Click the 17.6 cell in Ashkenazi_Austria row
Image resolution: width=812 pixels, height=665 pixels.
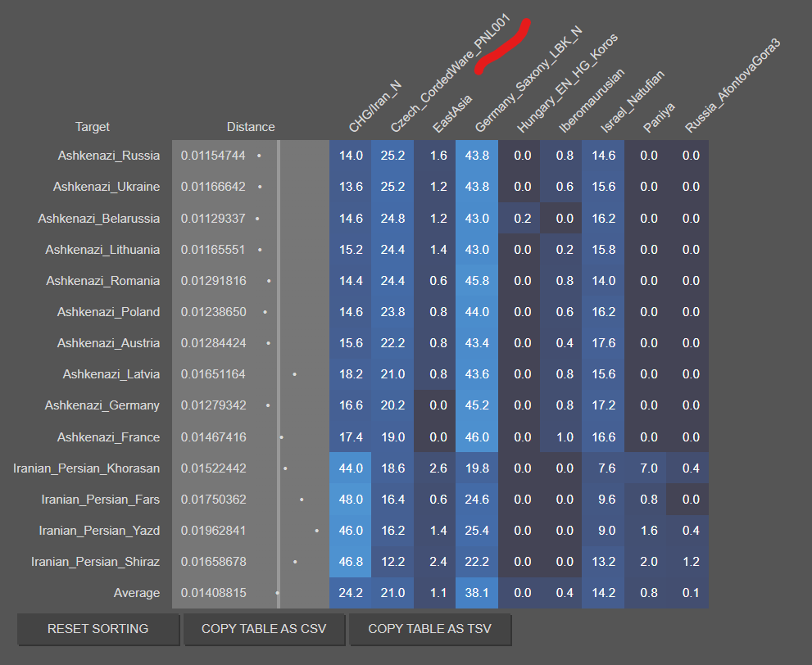tap(603, 343)
